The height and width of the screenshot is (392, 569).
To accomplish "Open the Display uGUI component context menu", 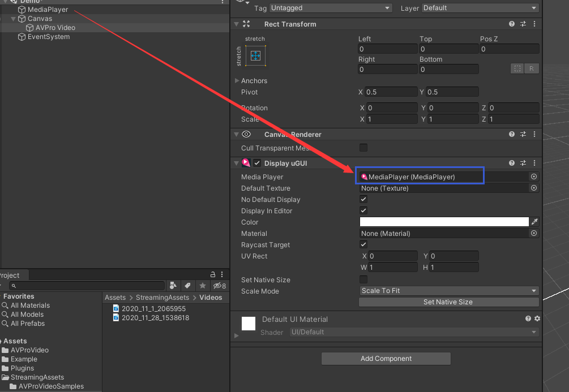I will [x=534, y=163].
